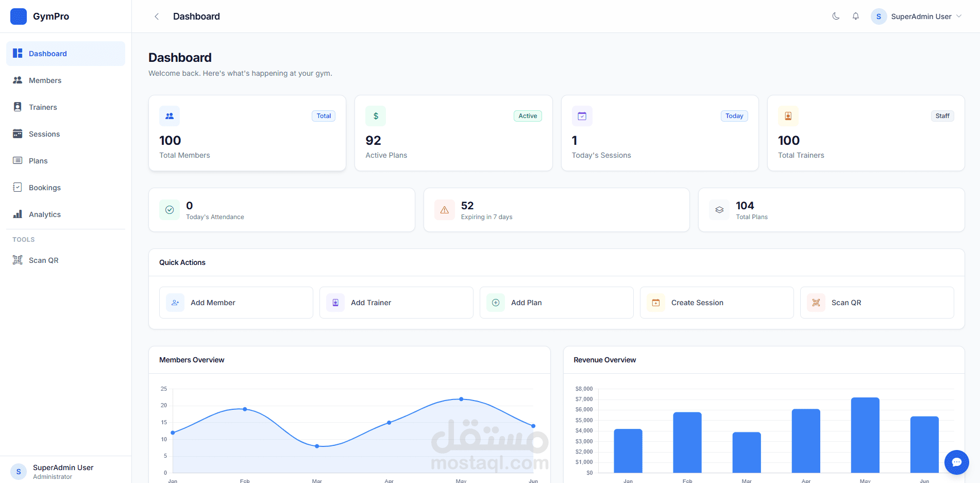Collapse sidebar with the back chevron

(x=157, y=16)
